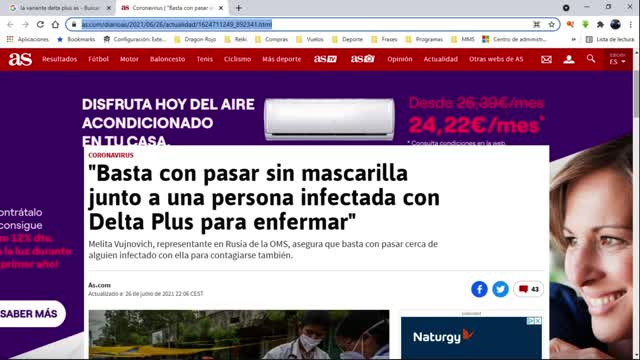Open the Programas bookmark folder
The width and height of the screenshot is (640, 360).
pyautogui.click(x=424, y=39)
